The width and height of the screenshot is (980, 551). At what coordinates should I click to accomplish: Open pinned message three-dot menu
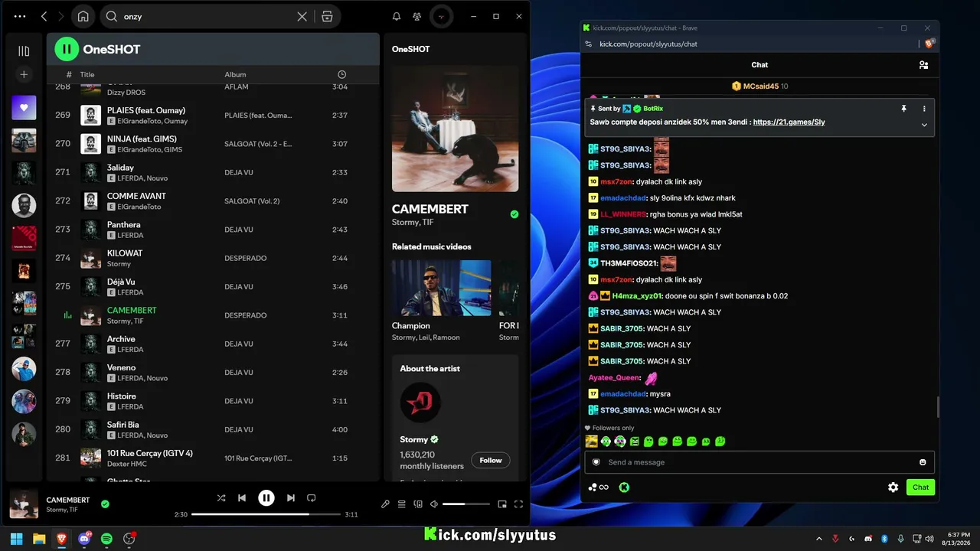click(x=924, y=109)
